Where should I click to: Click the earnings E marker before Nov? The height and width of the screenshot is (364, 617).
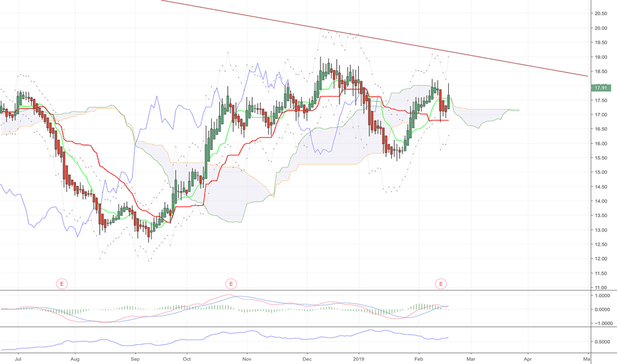231,283
